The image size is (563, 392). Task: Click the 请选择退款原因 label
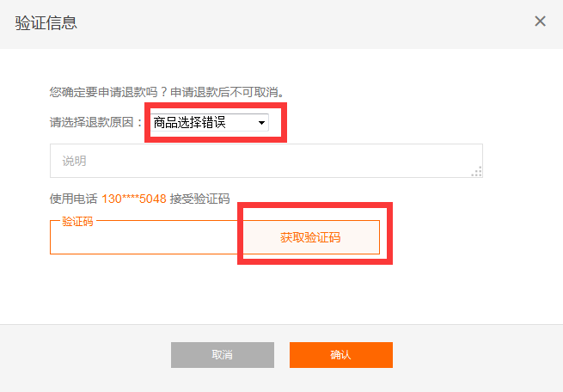(96, 123)
